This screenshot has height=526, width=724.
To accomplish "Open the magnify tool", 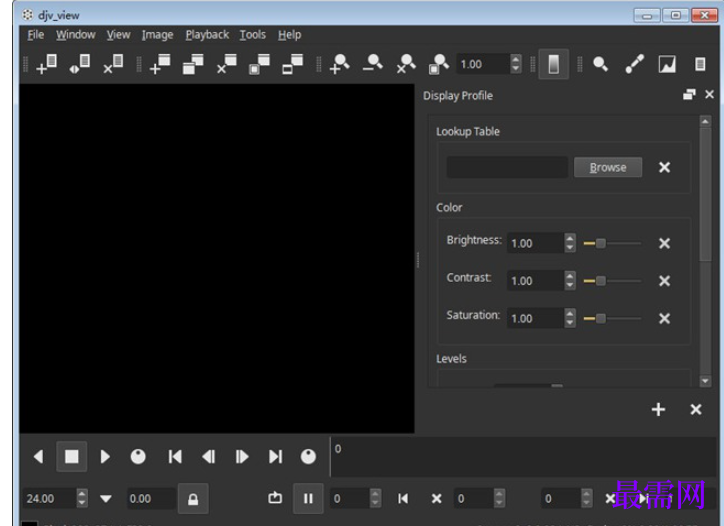I will tap(600, 64).
